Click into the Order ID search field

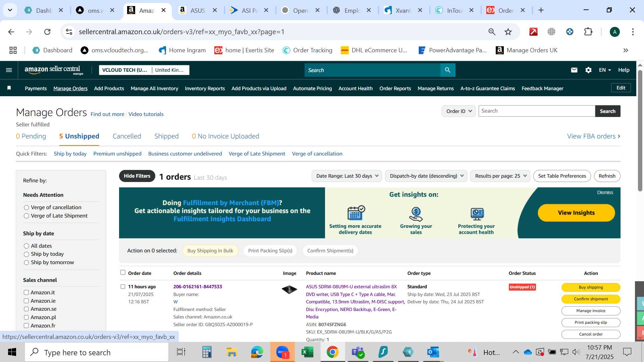pyautogui.click(x=537, y=111)
